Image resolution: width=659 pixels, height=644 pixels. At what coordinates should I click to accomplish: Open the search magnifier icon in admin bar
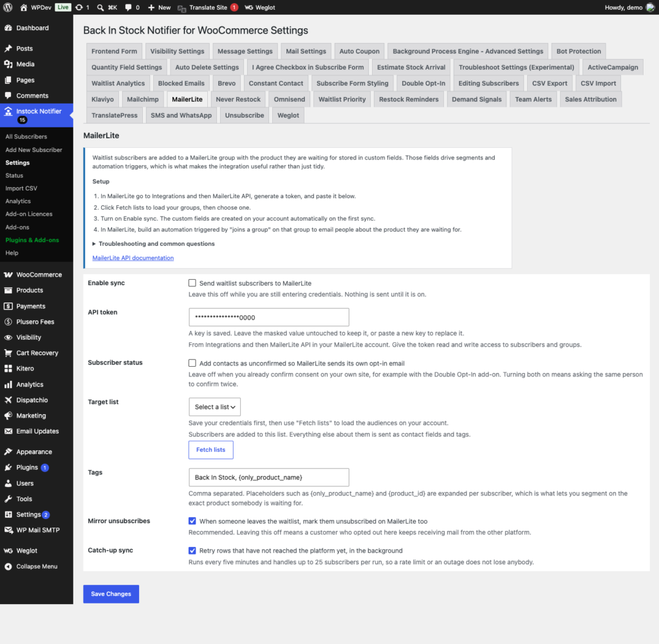[x=100, y=7]
